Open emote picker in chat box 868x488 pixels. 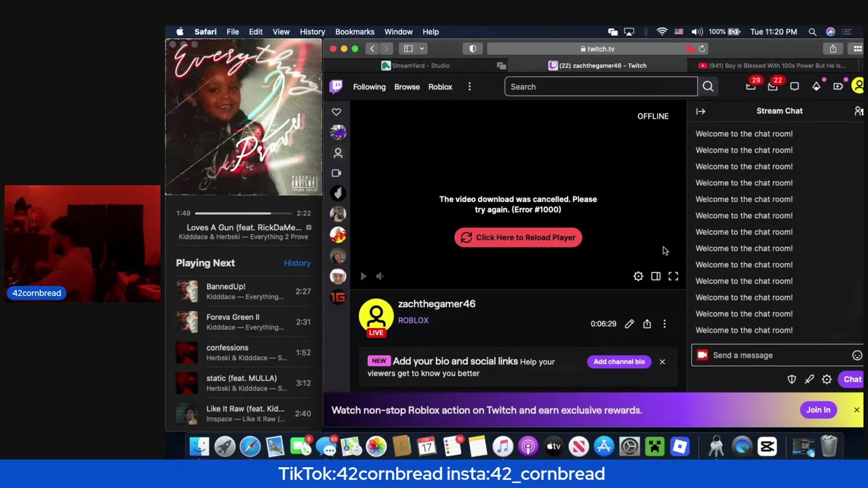point(857,355)
